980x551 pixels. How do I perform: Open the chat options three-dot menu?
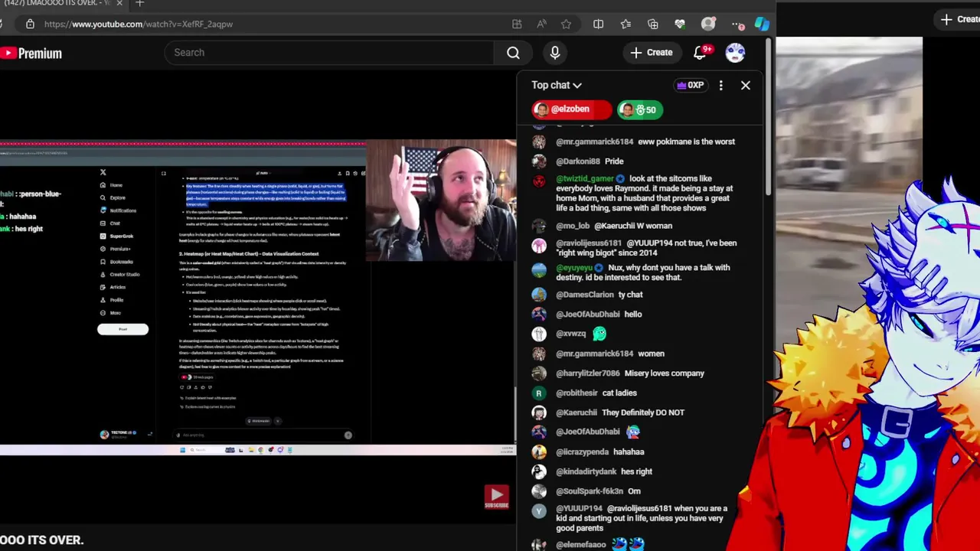point(720,86)
